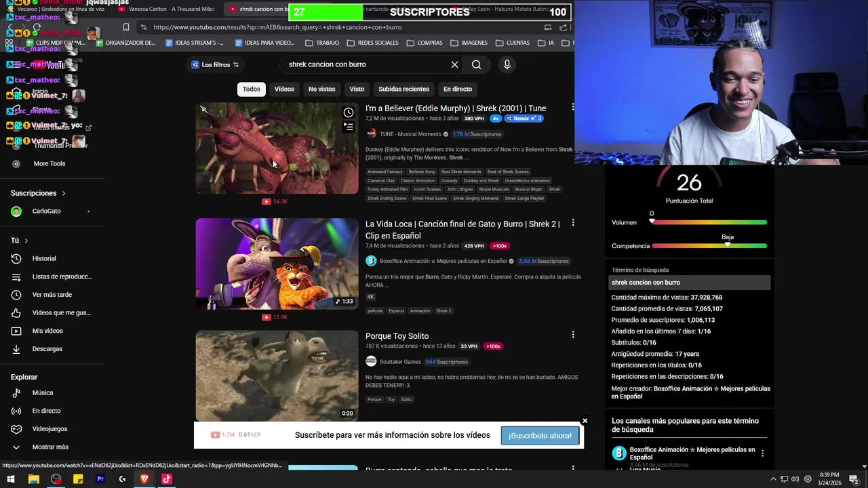Viewport: 868px width, 488px height.
Task: Open Historial in sidebar
Action: [x=44, y=258]
